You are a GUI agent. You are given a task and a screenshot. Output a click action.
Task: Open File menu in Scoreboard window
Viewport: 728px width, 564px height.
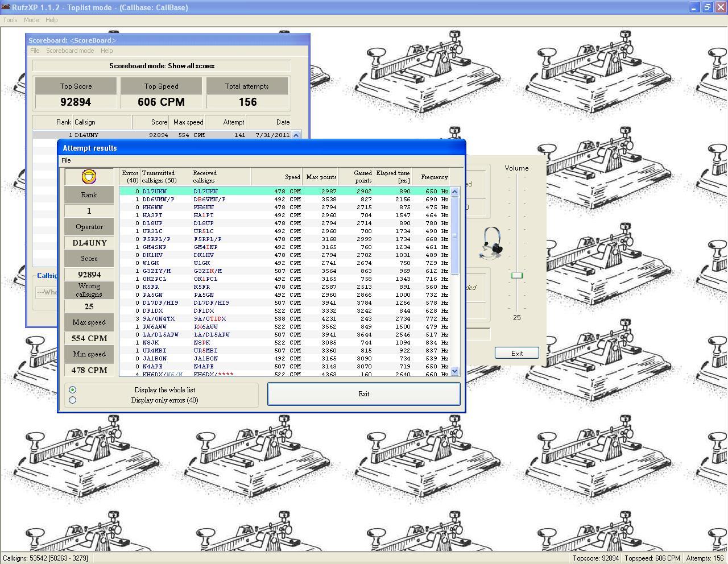[x=35, y=51]
